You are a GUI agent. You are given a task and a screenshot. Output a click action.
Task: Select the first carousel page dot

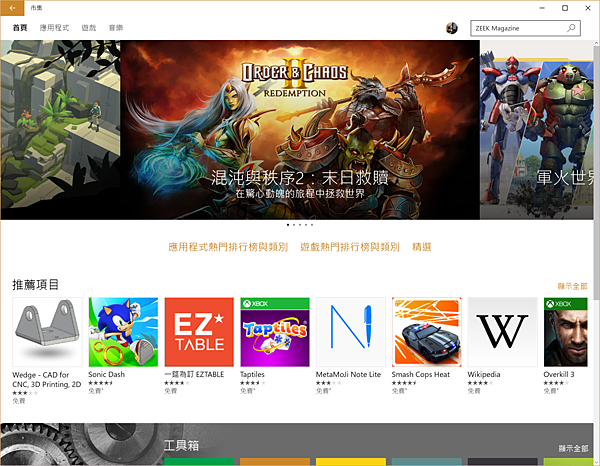288,225
